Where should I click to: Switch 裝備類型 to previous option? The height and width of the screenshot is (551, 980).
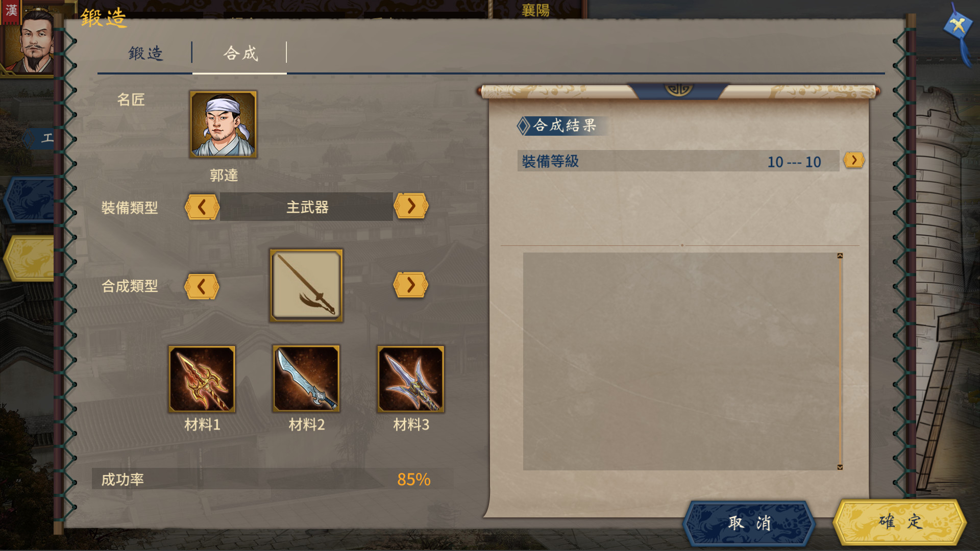tap(202, 207)
